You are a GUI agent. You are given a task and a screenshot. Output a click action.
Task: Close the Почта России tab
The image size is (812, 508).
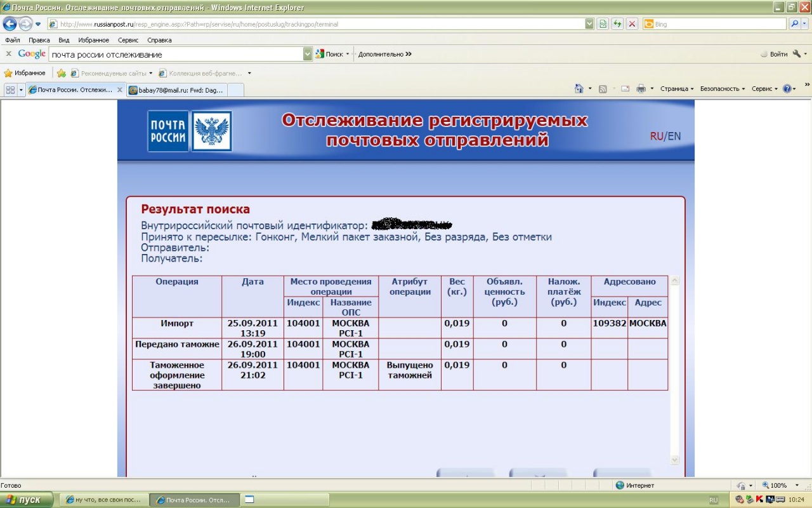(x=120, y=90)
